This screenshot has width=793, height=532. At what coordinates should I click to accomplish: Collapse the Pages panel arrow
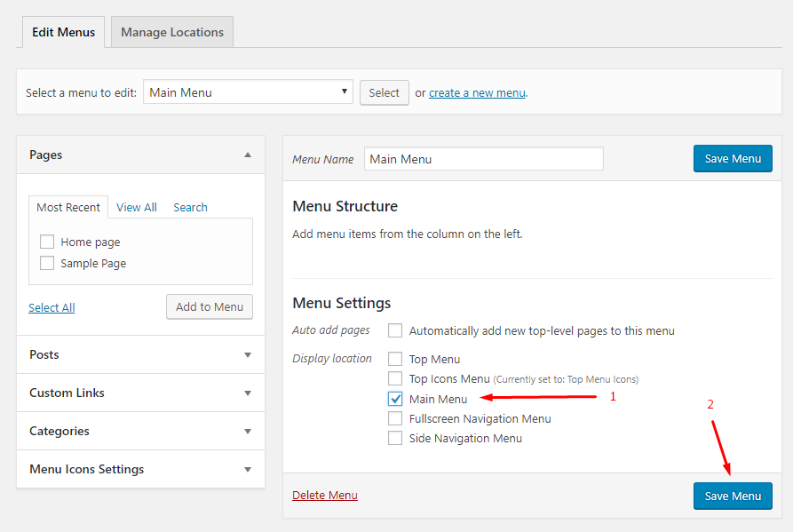pos(248,155)
